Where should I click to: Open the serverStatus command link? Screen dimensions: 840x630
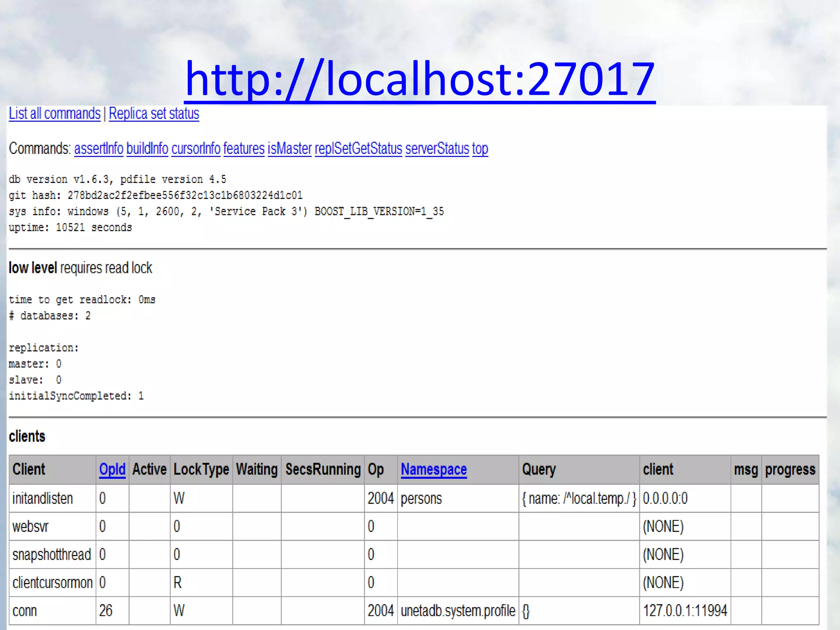click(437, 148)
